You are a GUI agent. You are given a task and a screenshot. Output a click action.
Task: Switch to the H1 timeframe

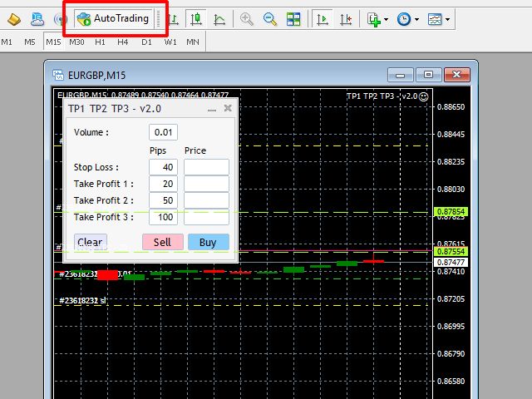pyautogui.click(x=100, y=42)
